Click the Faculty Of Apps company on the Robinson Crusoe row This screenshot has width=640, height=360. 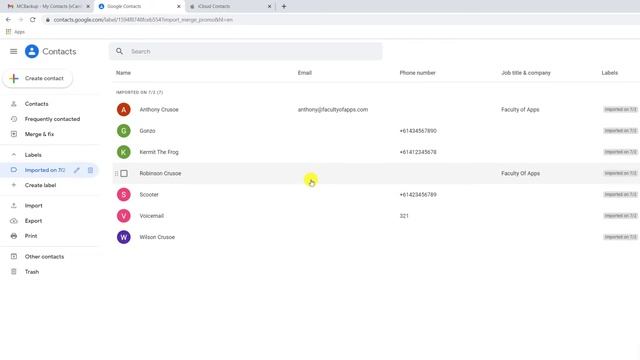click(520, 173)
